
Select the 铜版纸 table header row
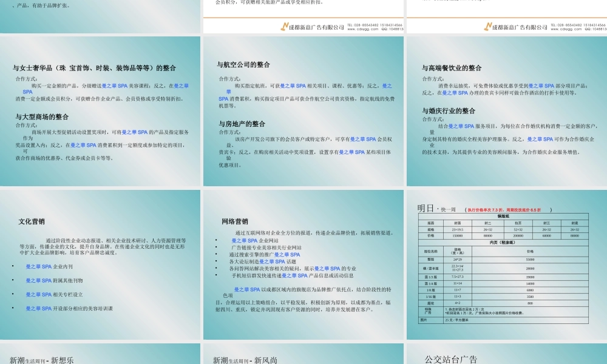click(x=503, y=216)
